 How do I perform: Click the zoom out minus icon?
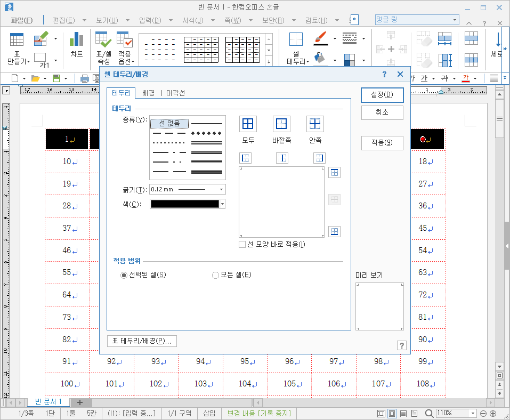point(483,414)
